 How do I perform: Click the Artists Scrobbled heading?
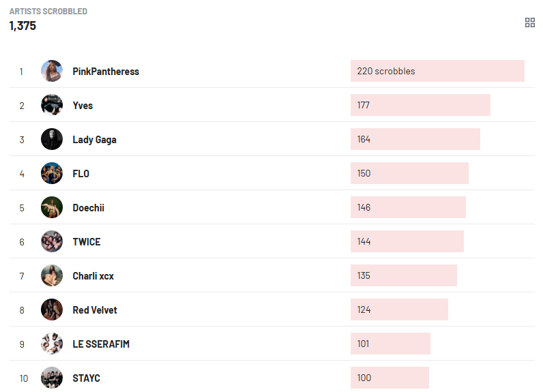(x=48, y=12)
